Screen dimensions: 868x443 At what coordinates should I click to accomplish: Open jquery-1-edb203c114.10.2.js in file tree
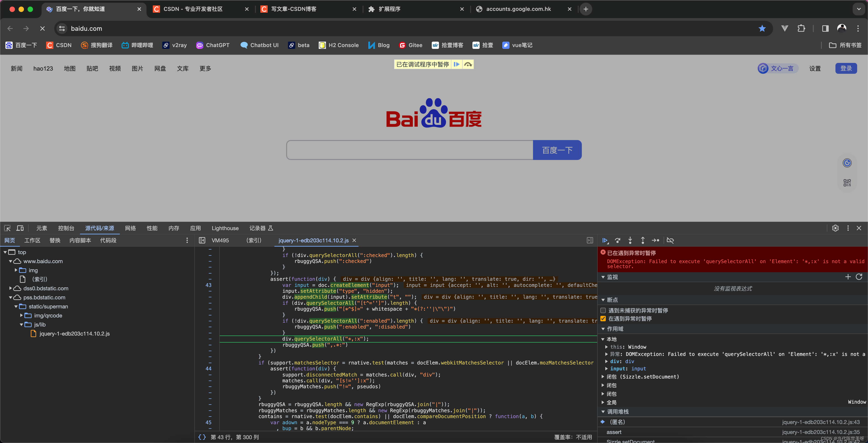click(74, 333)
